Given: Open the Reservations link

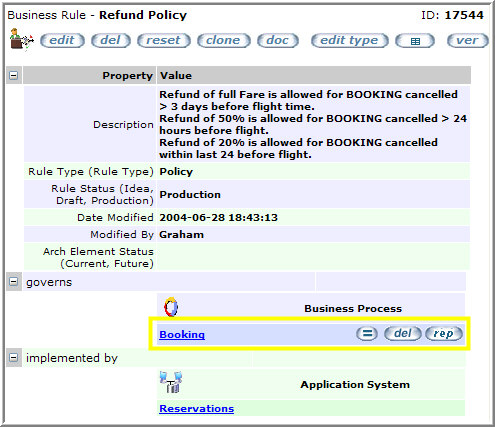Looking at the screenshot, I should [197, 409].
